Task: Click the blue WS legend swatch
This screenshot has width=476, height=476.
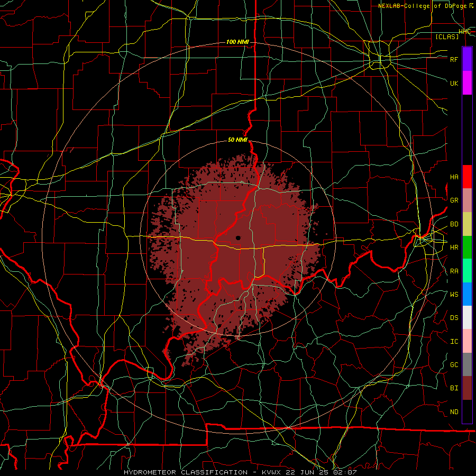Action: [x=467, y=294]
